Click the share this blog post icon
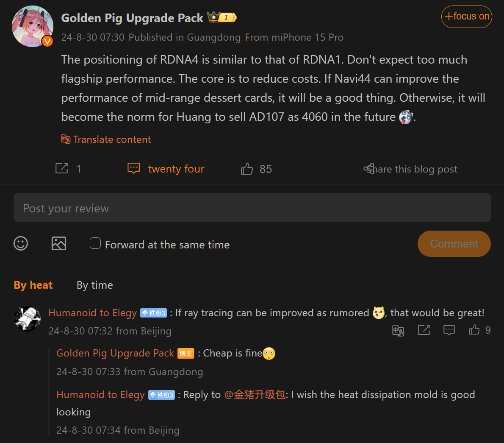The width and height of the screenshot is (504, 443). pyautogui.click(x=369, y=169)
